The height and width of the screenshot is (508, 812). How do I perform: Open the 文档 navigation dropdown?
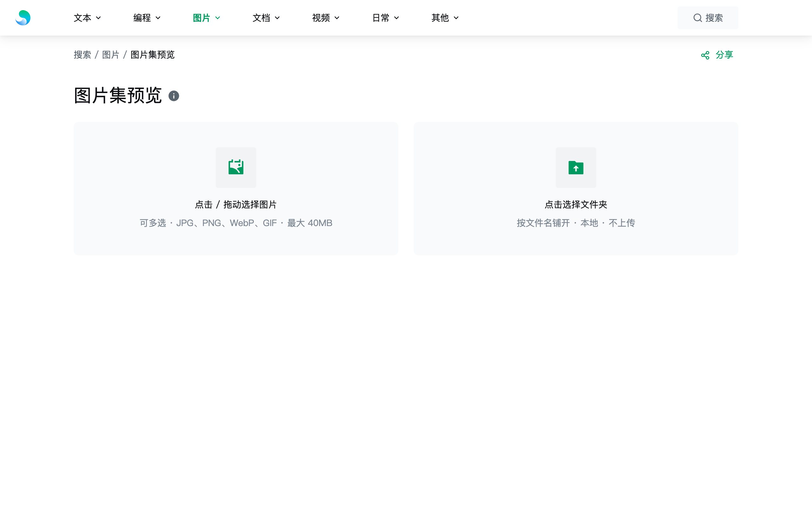(x=266, y=18)
